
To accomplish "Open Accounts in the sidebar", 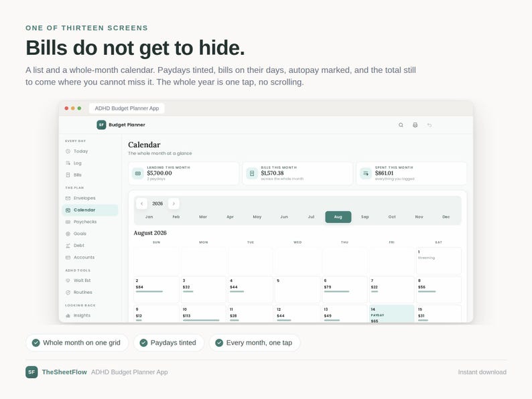I will pyautogui.click(x=90, y=257).
